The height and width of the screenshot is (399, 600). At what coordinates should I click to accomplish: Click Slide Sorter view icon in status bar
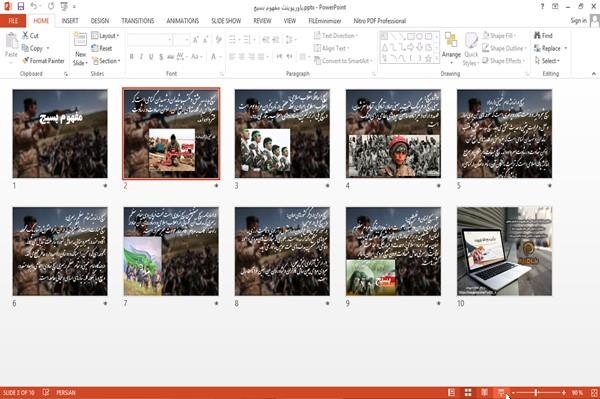pyautogui.click(x=468, y=392)
